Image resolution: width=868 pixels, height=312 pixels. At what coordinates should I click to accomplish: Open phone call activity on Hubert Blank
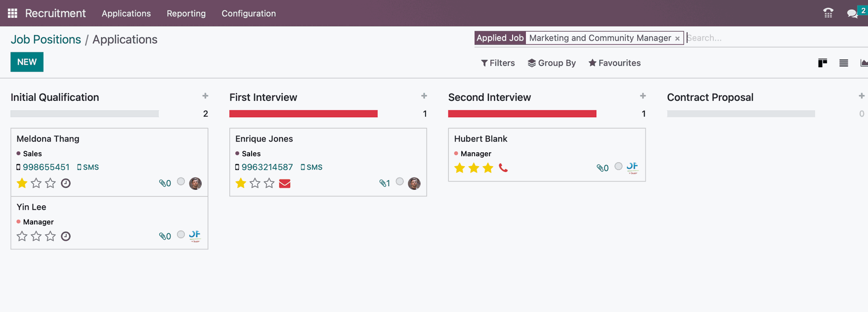click(x=503, y=168)
